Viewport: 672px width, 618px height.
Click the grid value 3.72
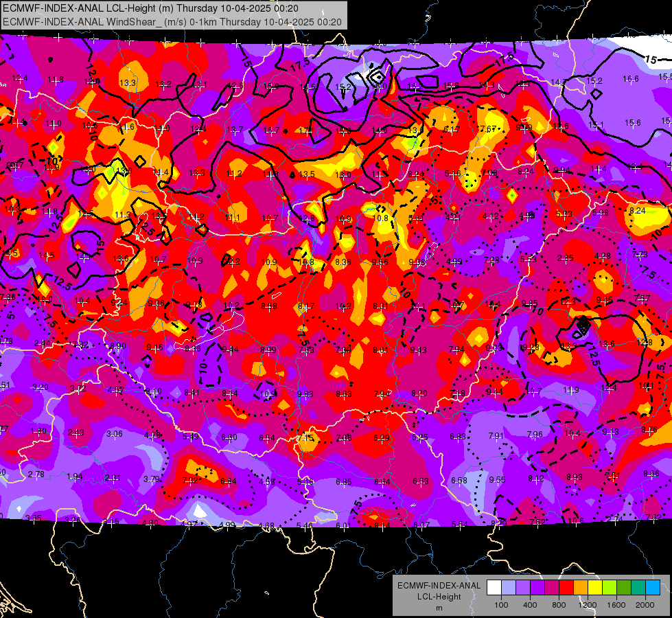coord(78,389)
